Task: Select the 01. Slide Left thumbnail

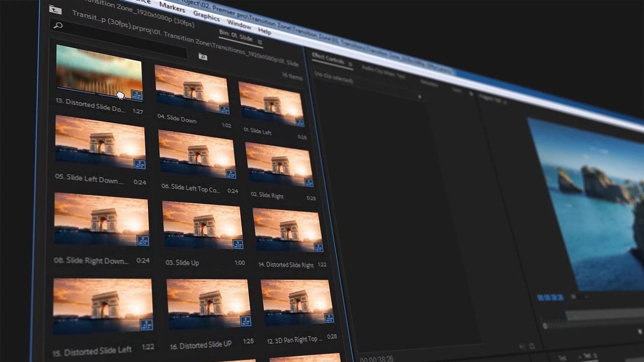Action: click(x=271, y=104)
